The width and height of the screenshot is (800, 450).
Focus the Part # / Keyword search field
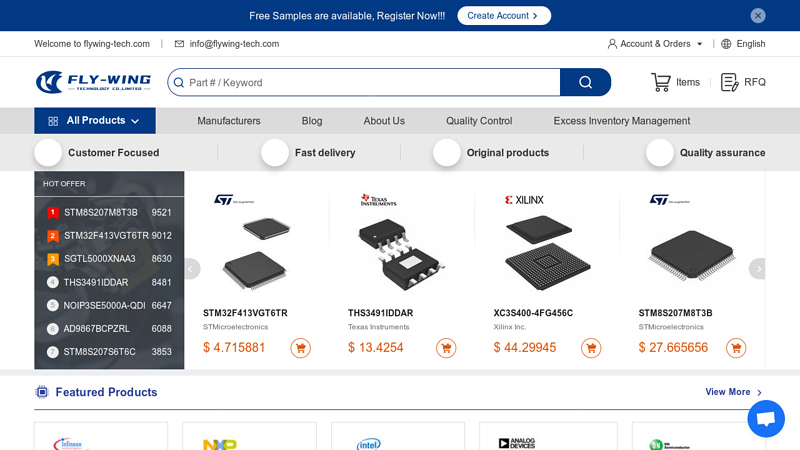click(364, 82)
